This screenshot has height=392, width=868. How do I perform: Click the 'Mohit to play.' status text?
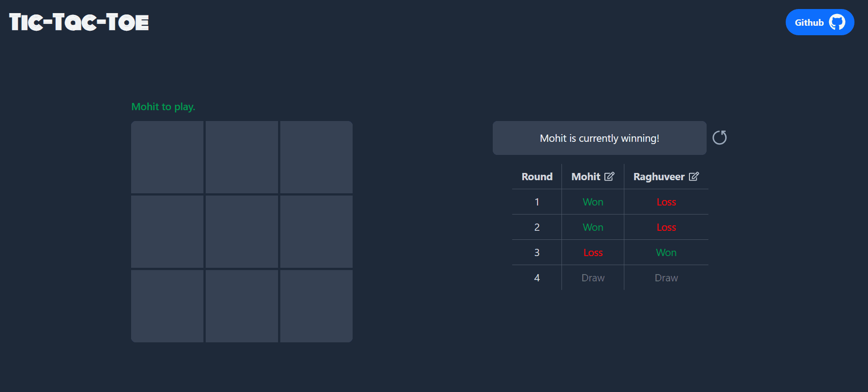point(163,107)
